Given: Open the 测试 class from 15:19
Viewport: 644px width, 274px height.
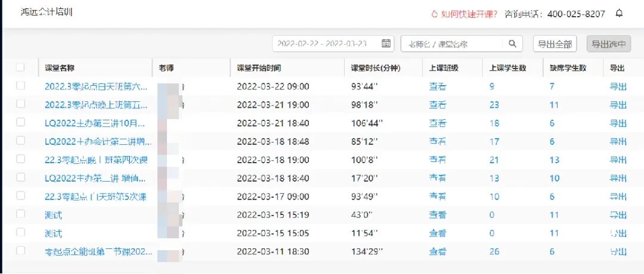Looking at the screenshot, I should 54,215.
